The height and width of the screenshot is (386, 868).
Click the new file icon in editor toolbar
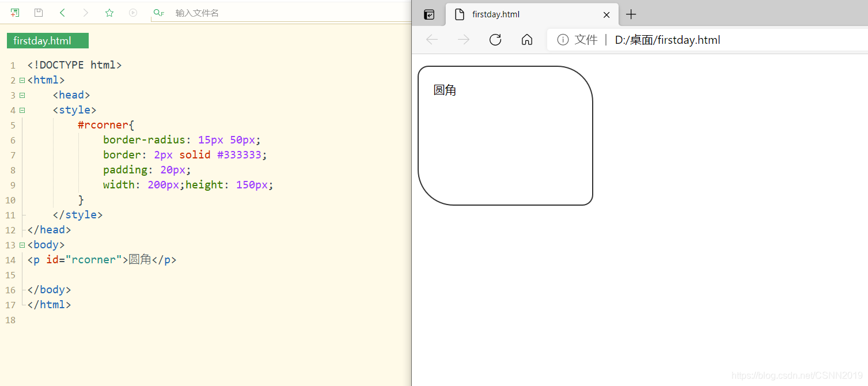tap(14, 13)
